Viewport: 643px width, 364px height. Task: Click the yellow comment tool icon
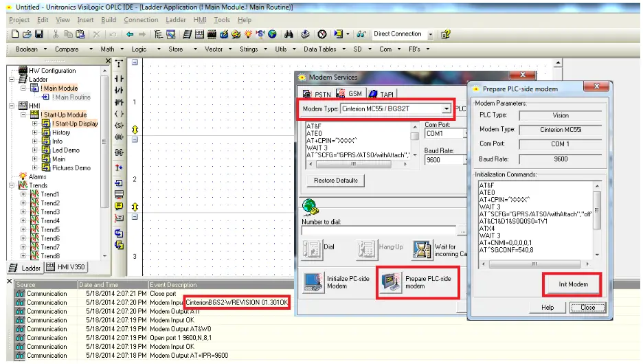(x=119, y=206)
